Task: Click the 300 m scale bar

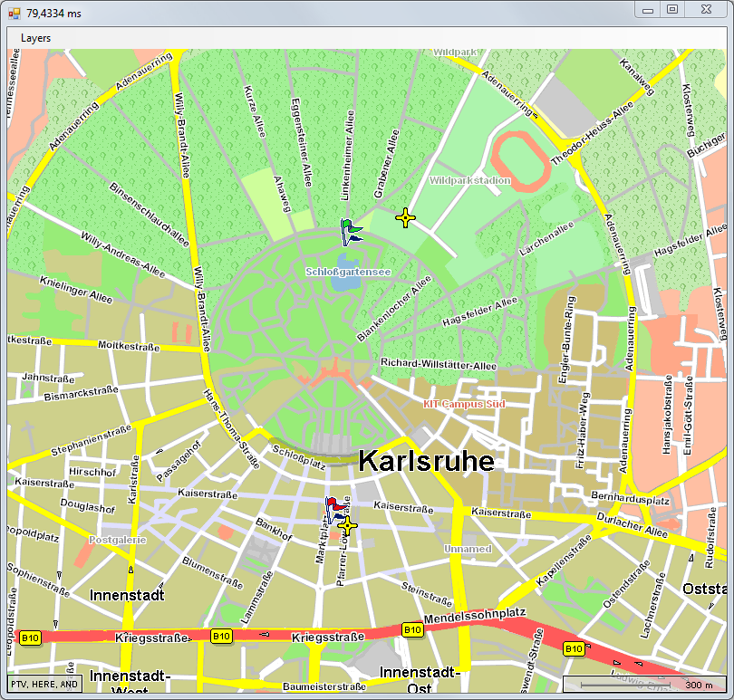Action: pos(644,685)
